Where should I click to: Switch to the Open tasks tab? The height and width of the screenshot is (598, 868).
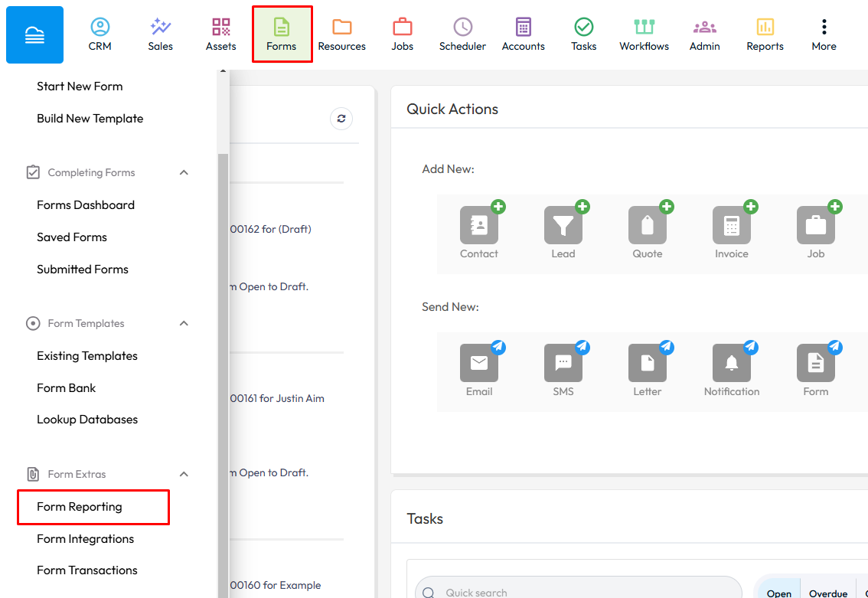(x=779, y=591)
